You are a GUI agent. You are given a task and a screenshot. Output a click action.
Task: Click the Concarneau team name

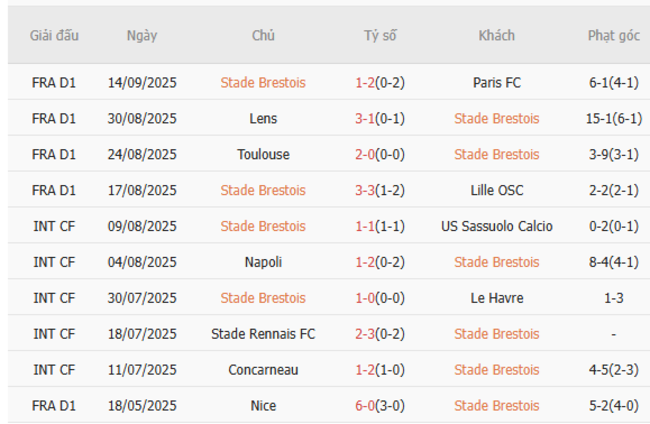point(264,370)
